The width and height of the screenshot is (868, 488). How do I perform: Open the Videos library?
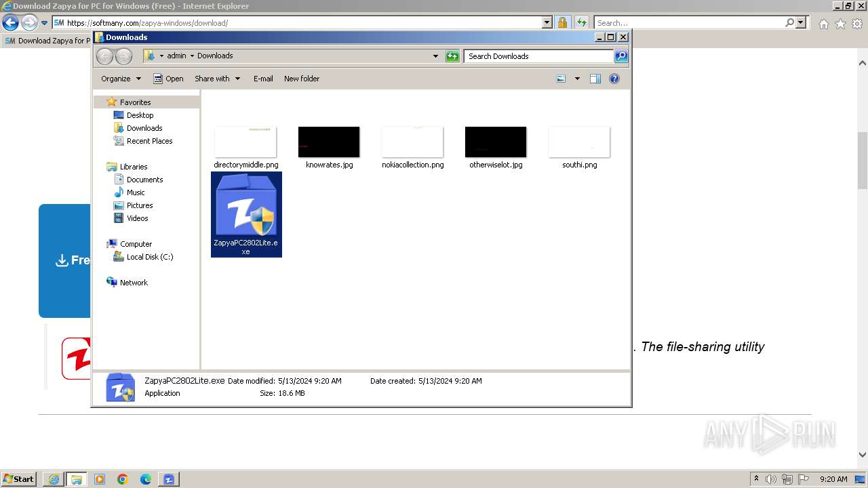(137, 218)
